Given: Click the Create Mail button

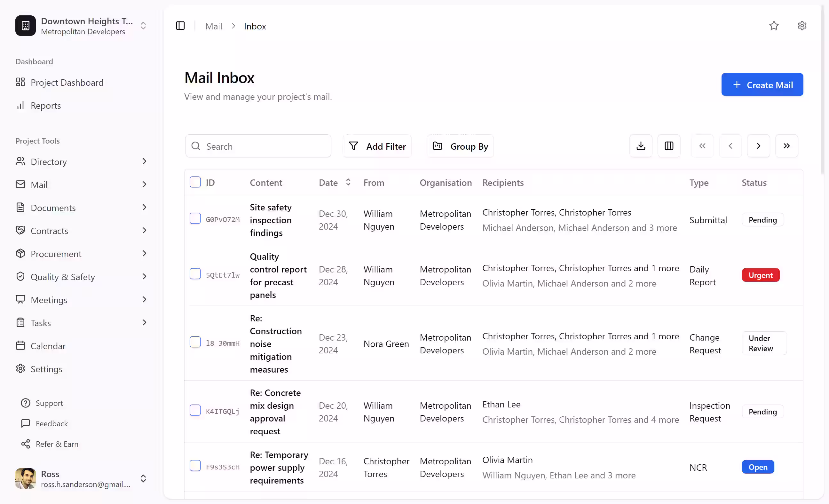Looking at the screenshot, I should pos(762,84).
